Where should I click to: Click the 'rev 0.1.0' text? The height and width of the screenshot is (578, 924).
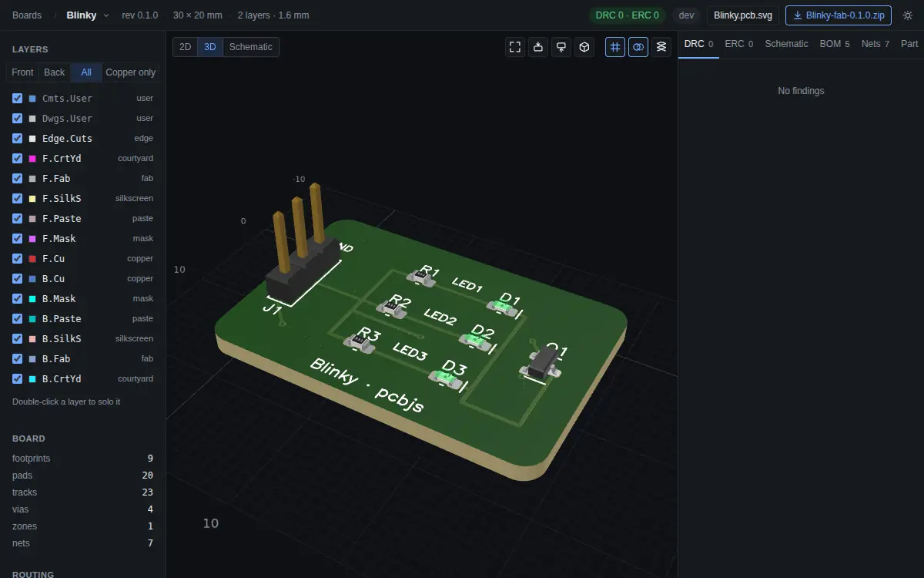pos(140,15)
